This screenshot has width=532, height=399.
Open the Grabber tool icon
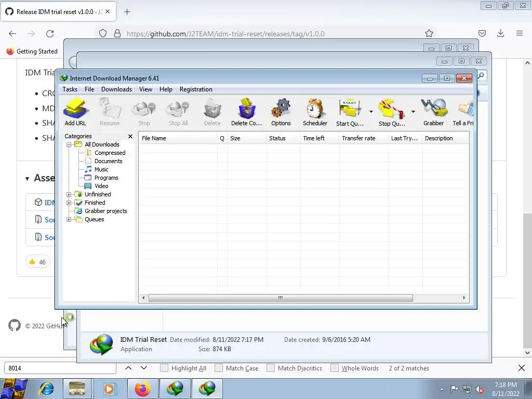click(x=434, y=112)
